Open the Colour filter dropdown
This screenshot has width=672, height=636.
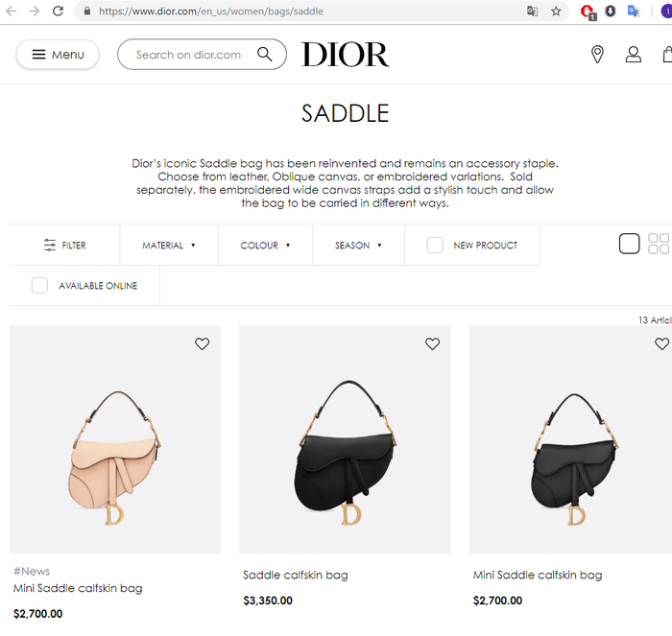pos(265,245)
